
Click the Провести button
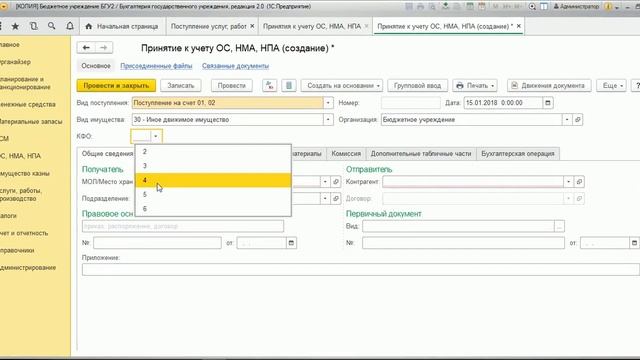(x=231, y=85)
